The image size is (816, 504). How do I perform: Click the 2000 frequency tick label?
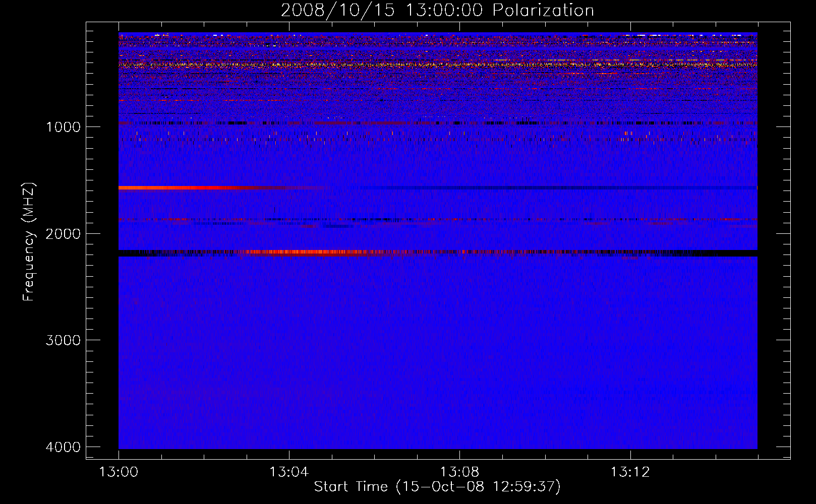[x=63, y=234]
